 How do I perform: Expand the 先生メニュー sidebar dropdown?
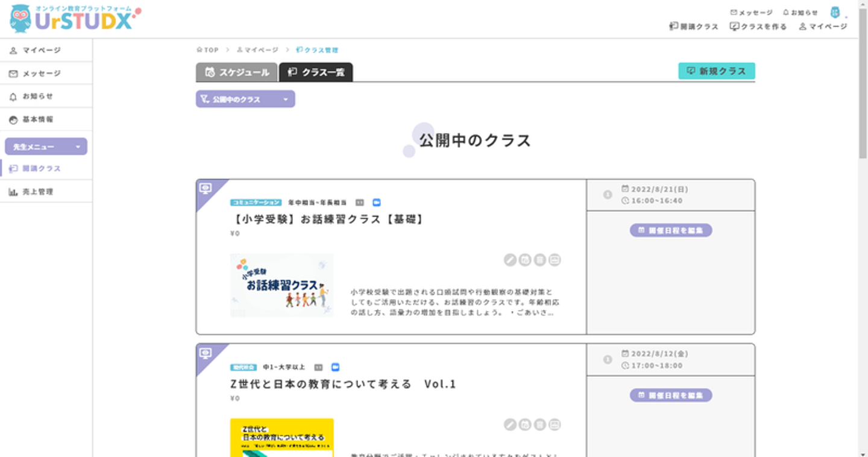click(x=46, y=147)
